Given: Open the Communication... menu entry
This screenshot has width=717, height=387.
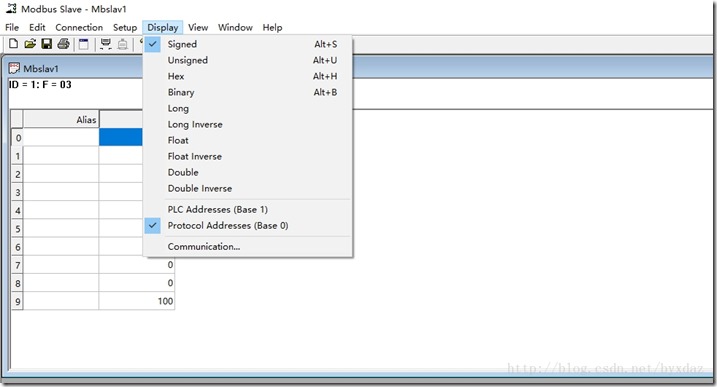Looking at the screenshot, I should 247,247.
